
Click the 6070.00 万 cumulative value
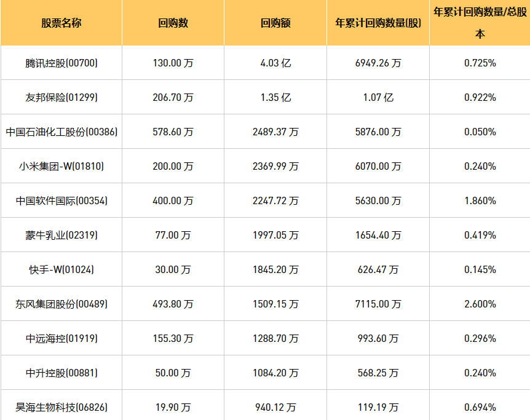click(378, 167)
